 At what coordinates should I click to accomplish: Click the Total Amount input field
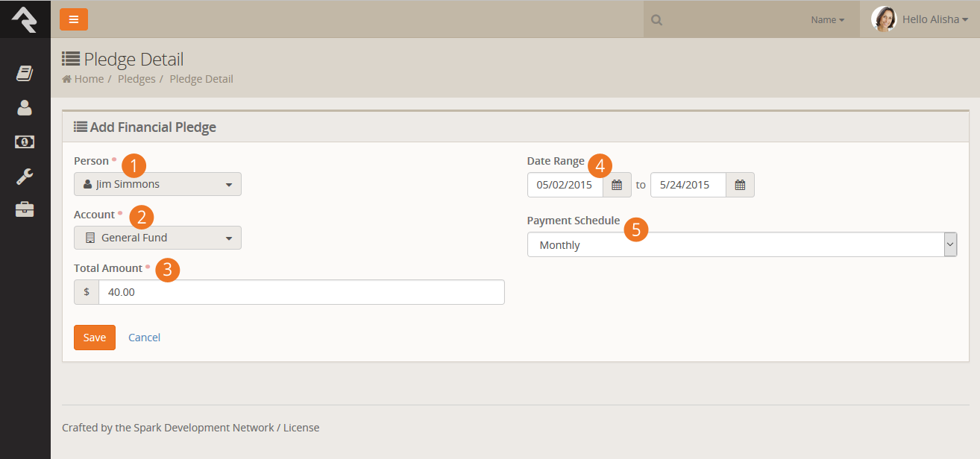[x=301, y=292]
